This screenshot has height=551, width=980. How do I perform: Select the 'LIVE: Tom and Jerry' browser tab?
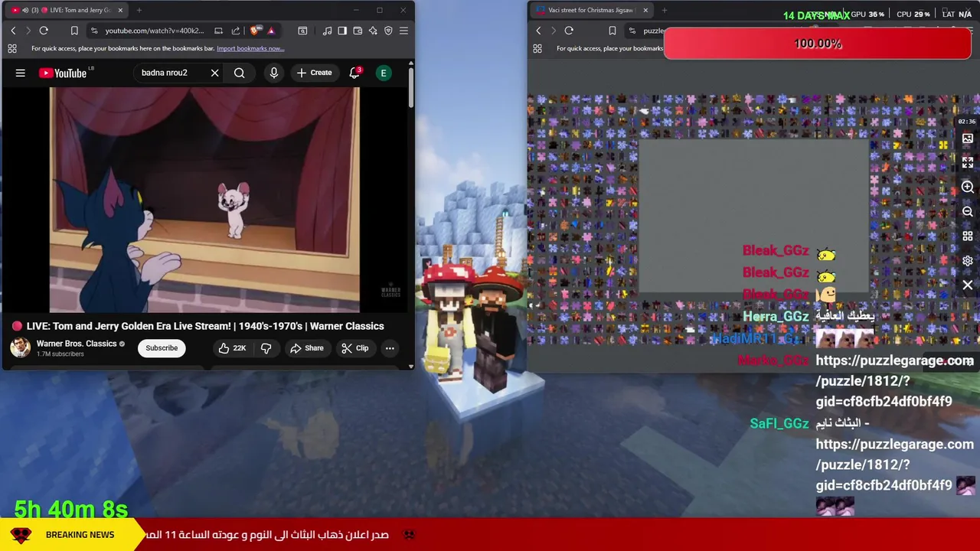65,10
